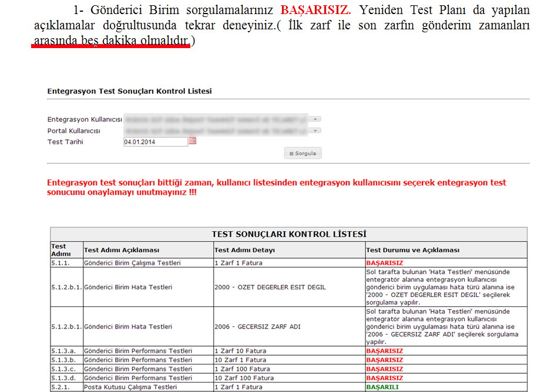The image size is (551, 392).
Task: Open the calendar picker beside Test Tarihi
Action: click(x=192, y=141)
